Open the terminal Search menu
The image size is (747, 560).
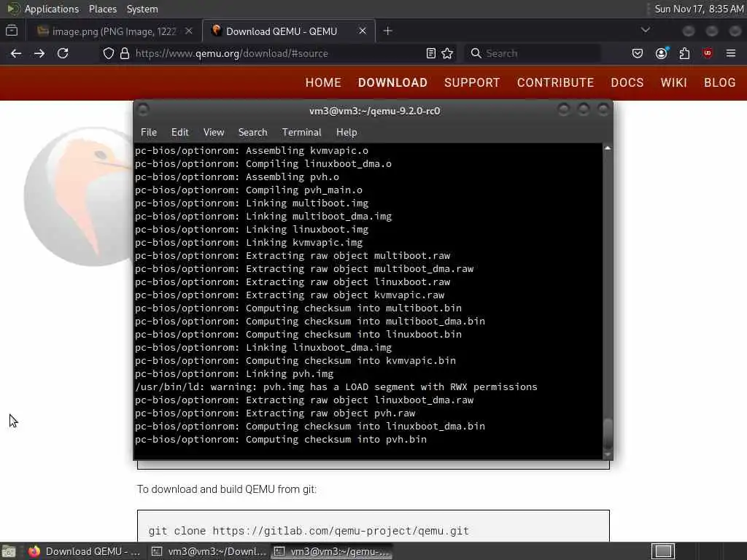252,133
